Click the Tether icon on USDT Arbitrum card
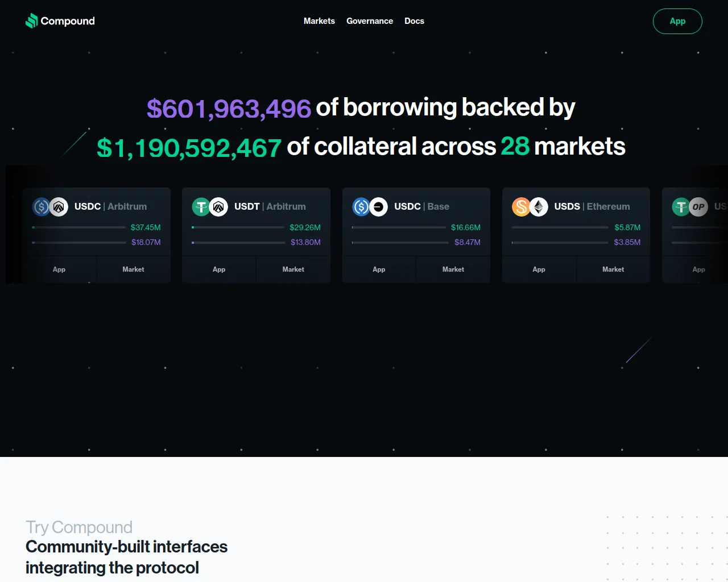Screen dimensions: 728x582 point(201,207)
